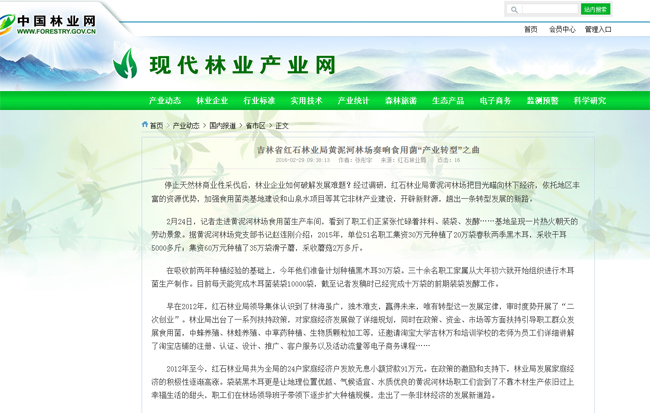Open the 实用技术 navigation menu item
The image size is (650, 413).
coord(306,101)
